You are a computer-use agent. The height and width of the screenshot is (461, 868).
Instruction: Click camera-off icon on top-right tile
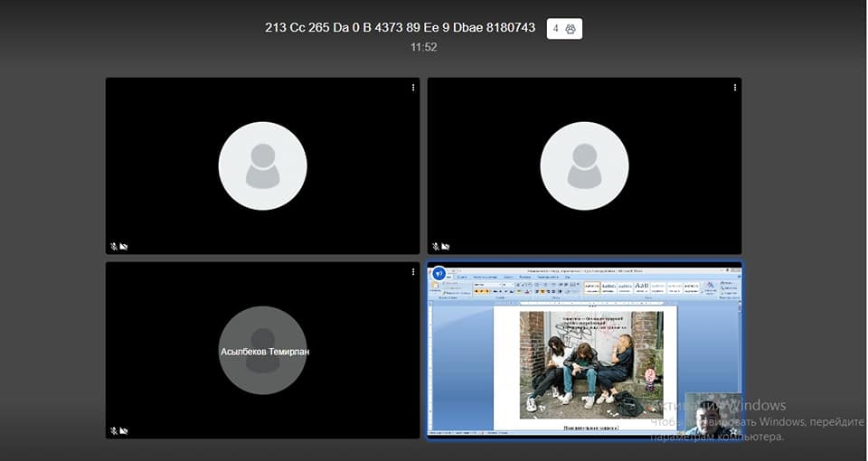coord(446,246)
